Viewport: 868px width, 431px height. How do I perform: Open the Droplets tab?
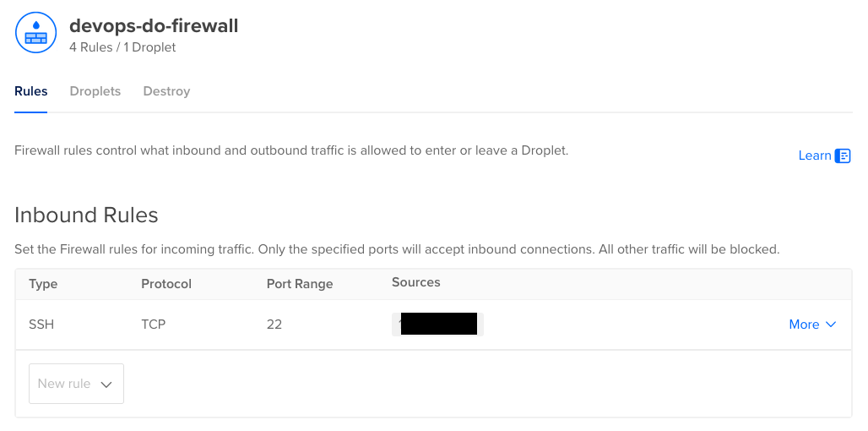[x=95, y=91]
